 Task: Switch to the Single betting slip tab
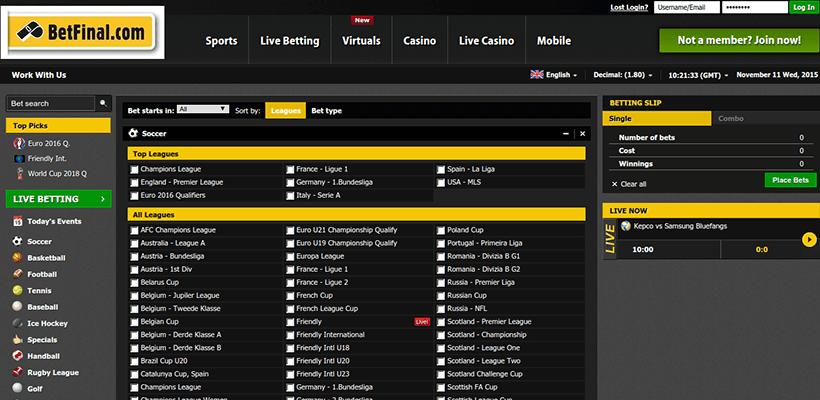tap(657, 119)
